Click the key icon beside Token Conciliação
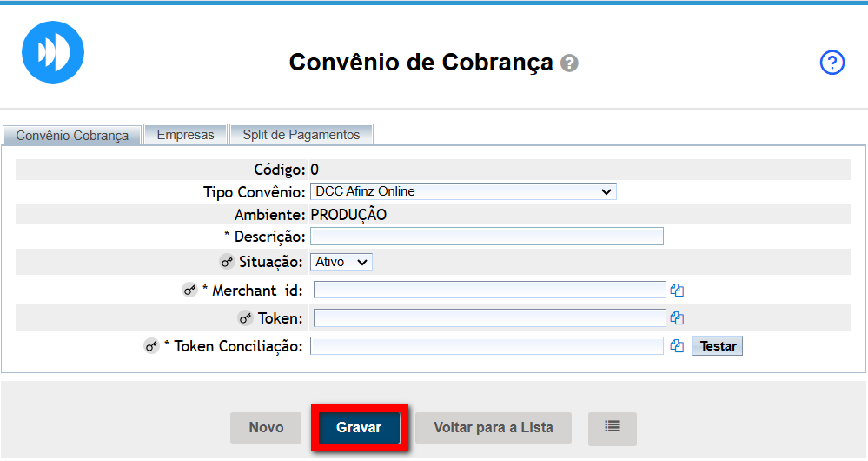The image size is (868, 461). point(152,346)
